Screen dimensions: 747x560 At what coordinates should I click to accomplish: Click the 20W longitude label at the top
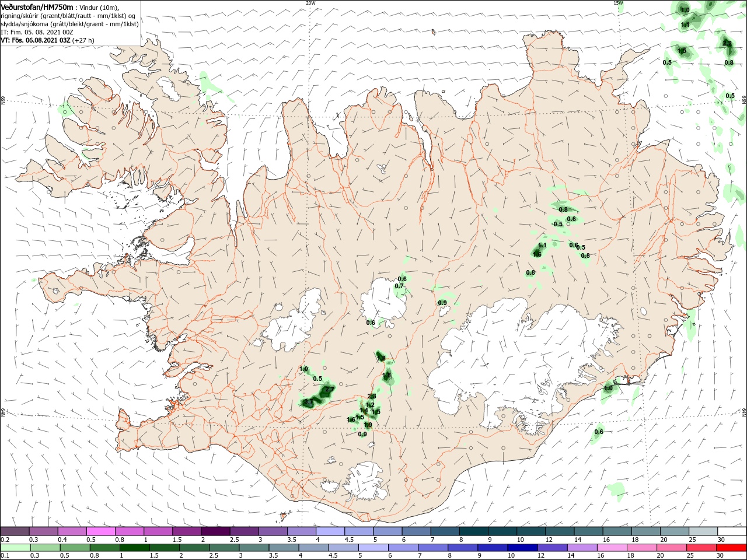(310, 3)
